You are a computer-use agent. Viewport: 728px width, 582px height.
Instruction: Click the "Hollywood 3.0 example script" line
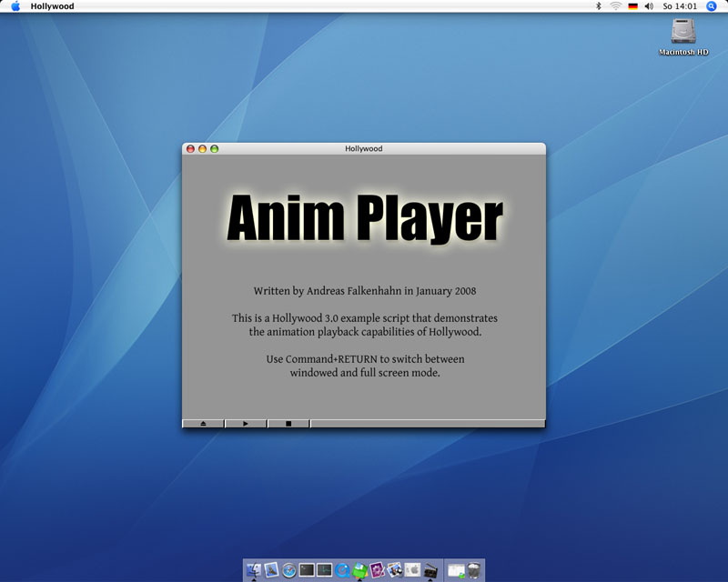(365, 318)
